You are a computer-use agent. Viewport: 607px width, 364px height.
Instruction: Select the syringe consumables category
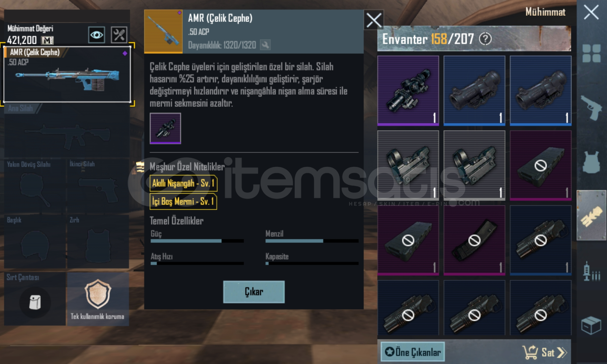point(591,271)
